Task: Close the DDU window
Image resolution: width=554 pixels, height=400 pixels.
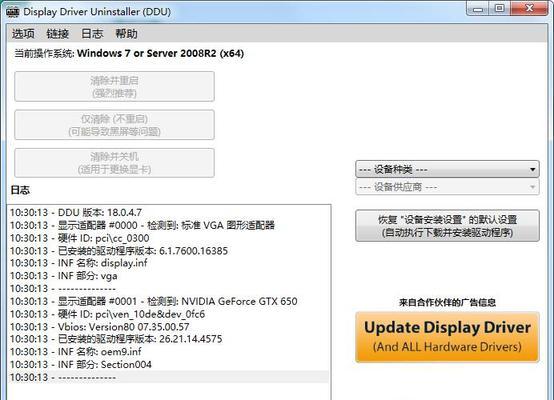Action: point(529,9)
